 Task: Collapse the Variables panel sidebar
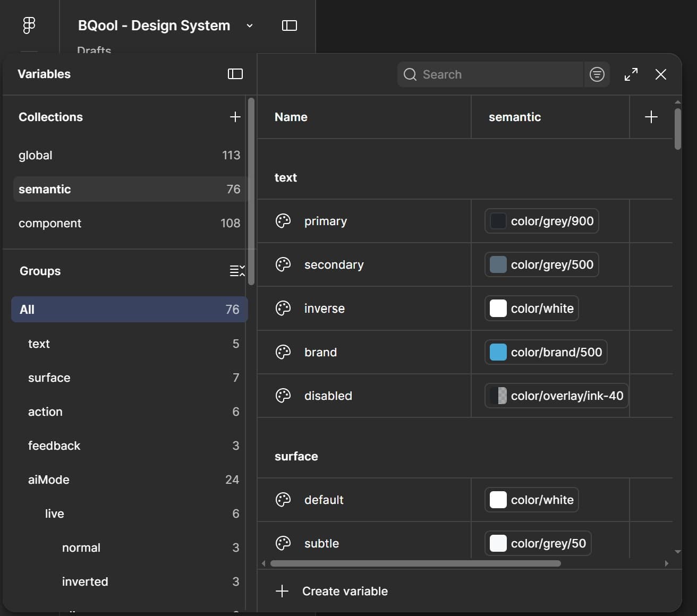coord(235,74)
